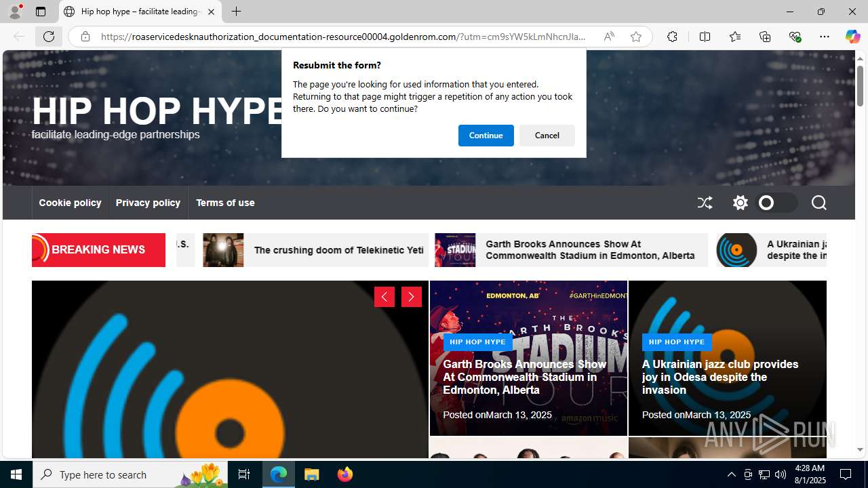Click HIP HOP HYPE tag on jazz club card

click(677, 342)
